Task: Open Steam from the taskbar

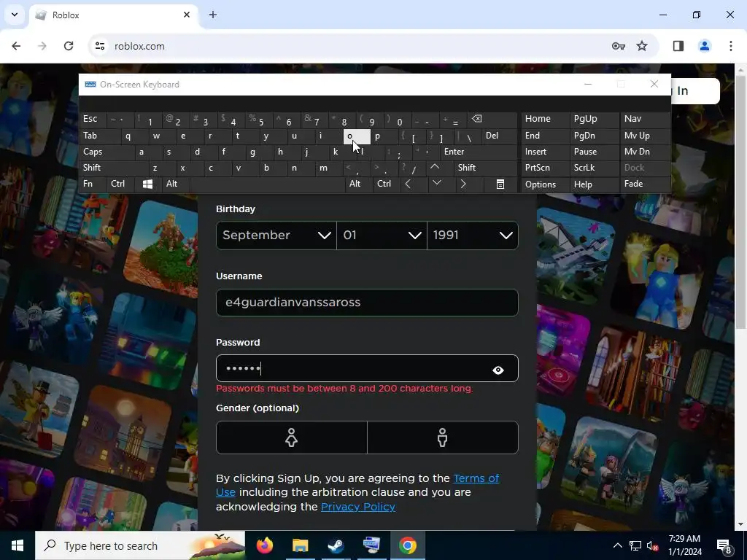Action: click(336, 545)
